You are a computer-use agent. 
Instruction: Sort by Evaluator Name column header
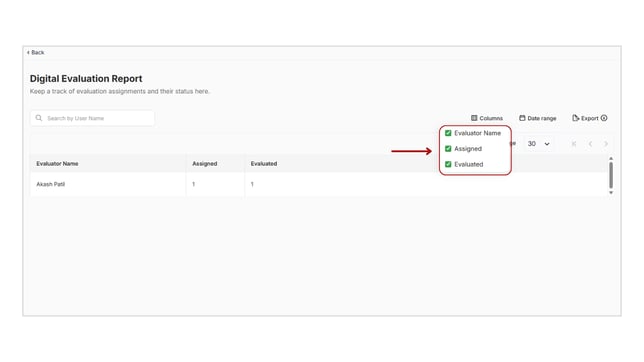(x=57, y=164)
